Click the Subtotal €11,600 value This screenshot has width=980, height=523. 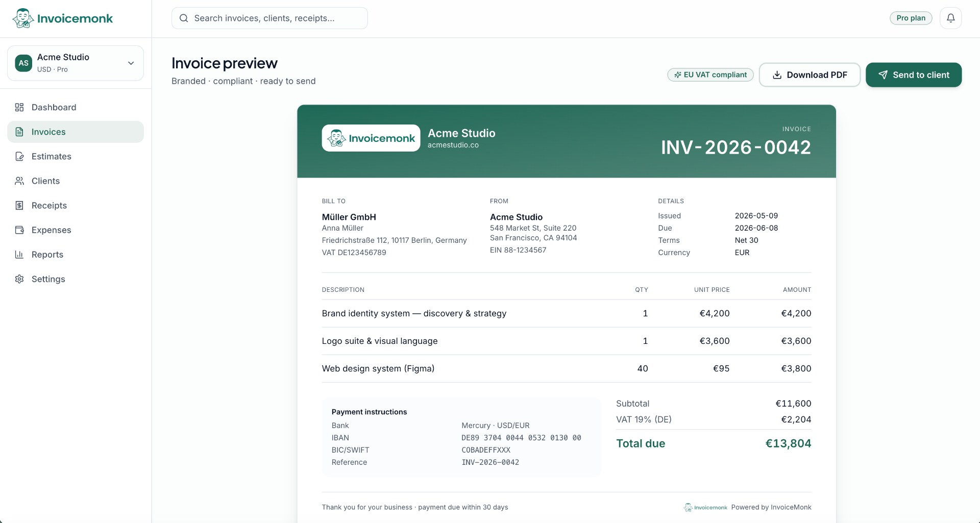coord(794,404)
